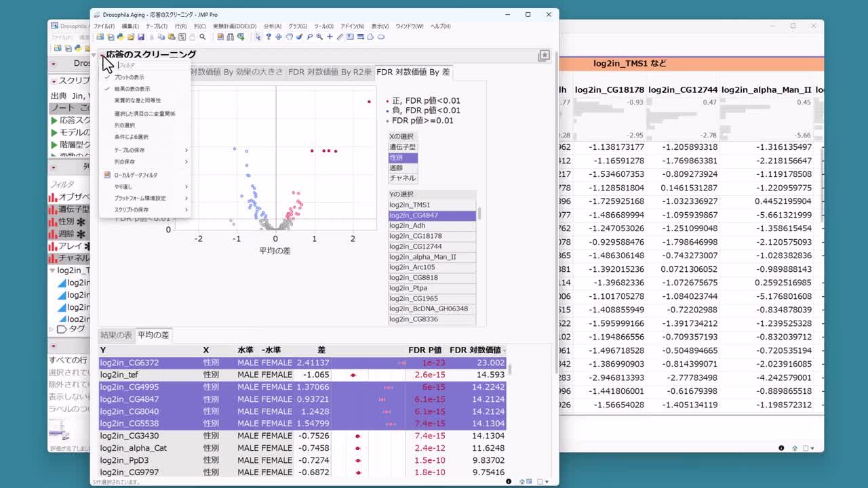This screenshot has height=488, width=868.
Task: Click red legend marker for 正, FDR p値<0.01
Action: coord(387,101)
